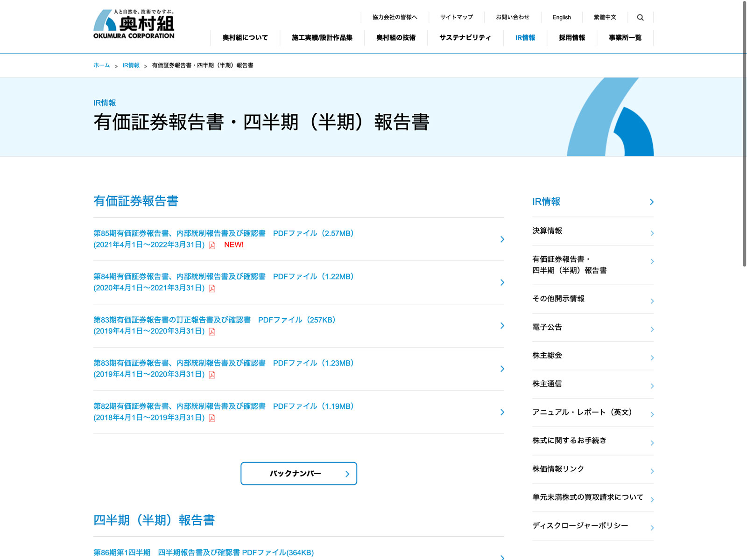This screenshot has width=747, height=560.
Task: Open サステナビリティ navigation item
Action: click(x=465, y=38)
